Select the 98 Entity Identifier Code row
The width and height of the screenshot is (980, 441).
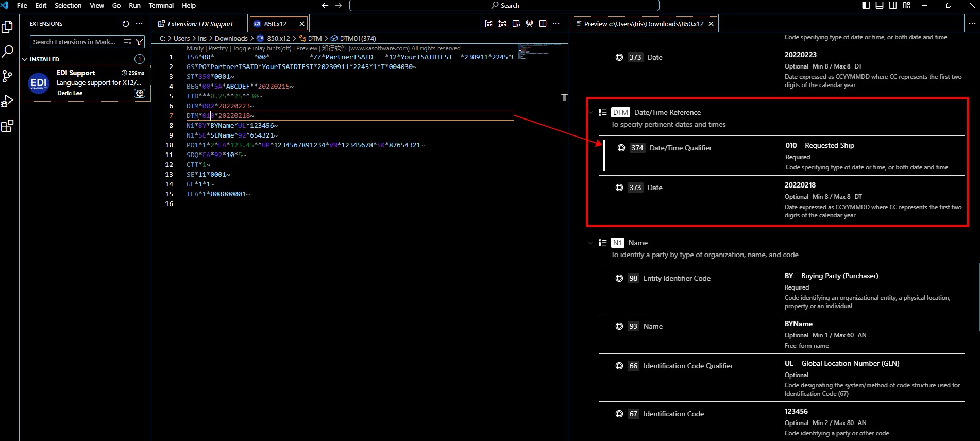pos(782,290)
